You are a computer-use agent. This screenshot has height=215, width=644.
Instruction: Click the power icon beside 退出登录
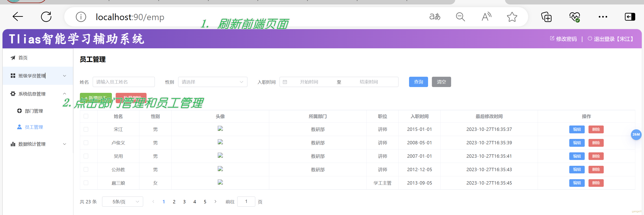pyautogui.click(x=590, y=38)
